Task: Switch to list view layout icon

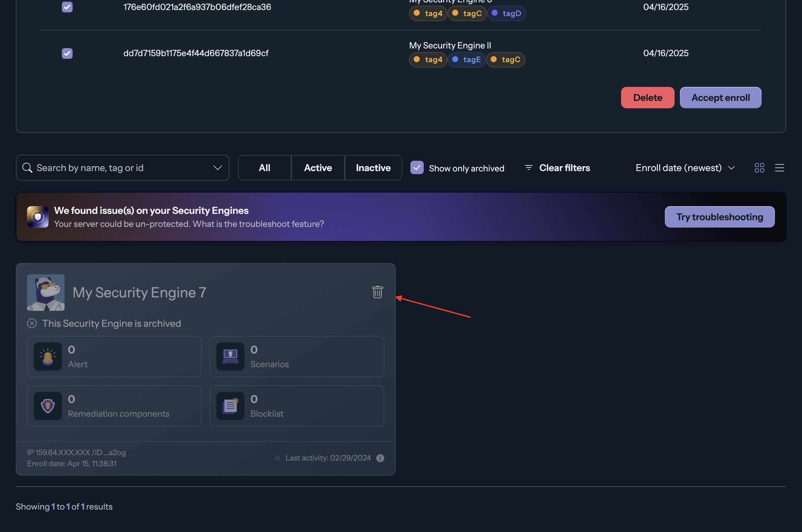Action: tap(779, 168)
